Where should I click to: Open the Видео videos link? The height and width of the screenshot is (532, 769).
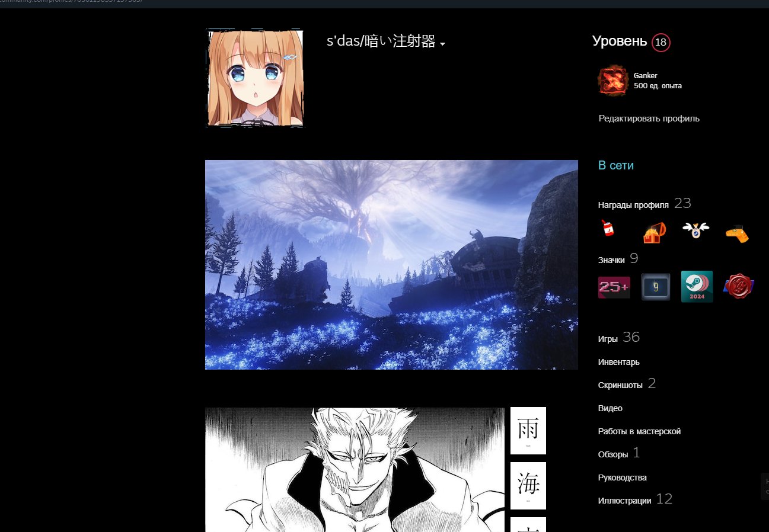point(610,408)
